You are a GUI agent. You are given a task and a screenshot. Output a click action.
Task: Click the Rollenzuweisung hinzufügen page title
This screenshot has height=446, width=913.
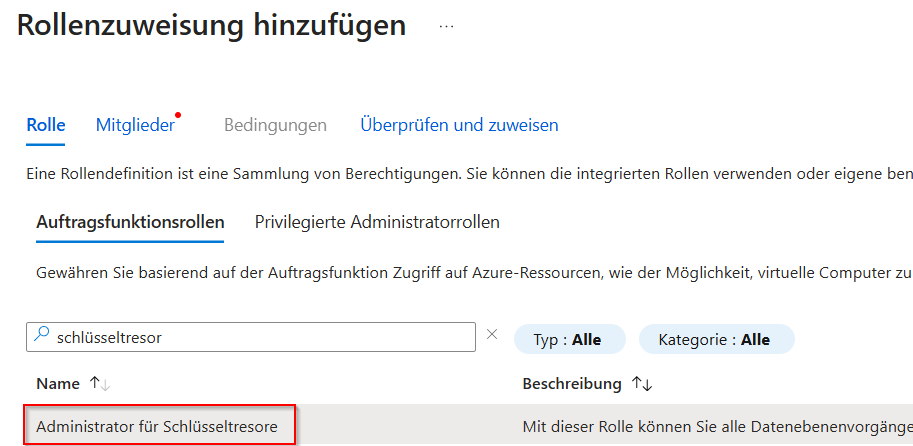(x=212, y=27)
